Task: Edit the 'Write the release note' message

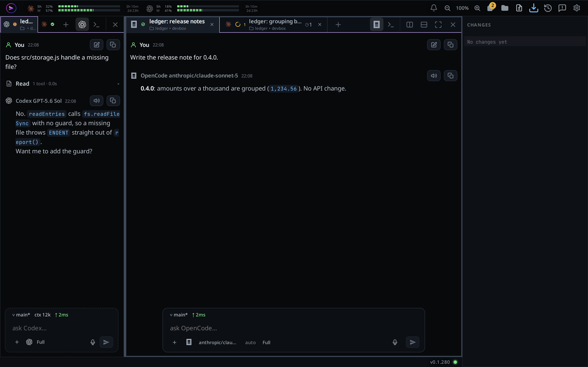Action: (x=434, y=45)
